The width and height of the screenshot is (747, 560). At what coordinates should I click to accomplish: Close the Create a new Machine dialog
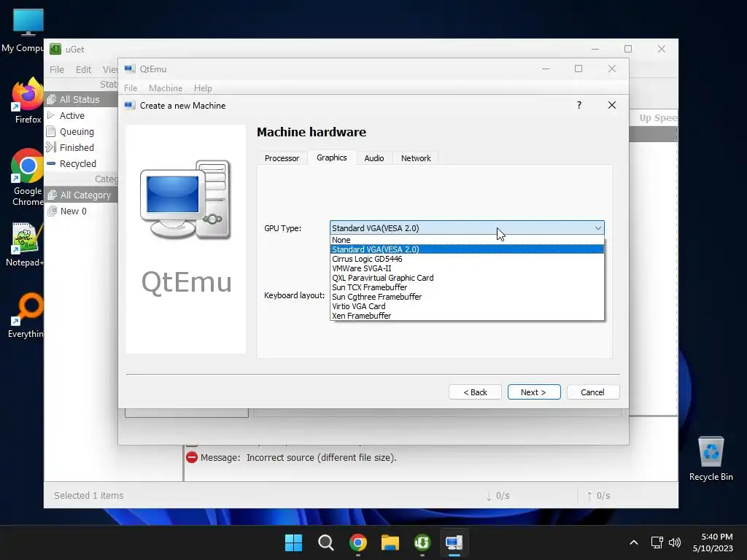click(612, 105)
